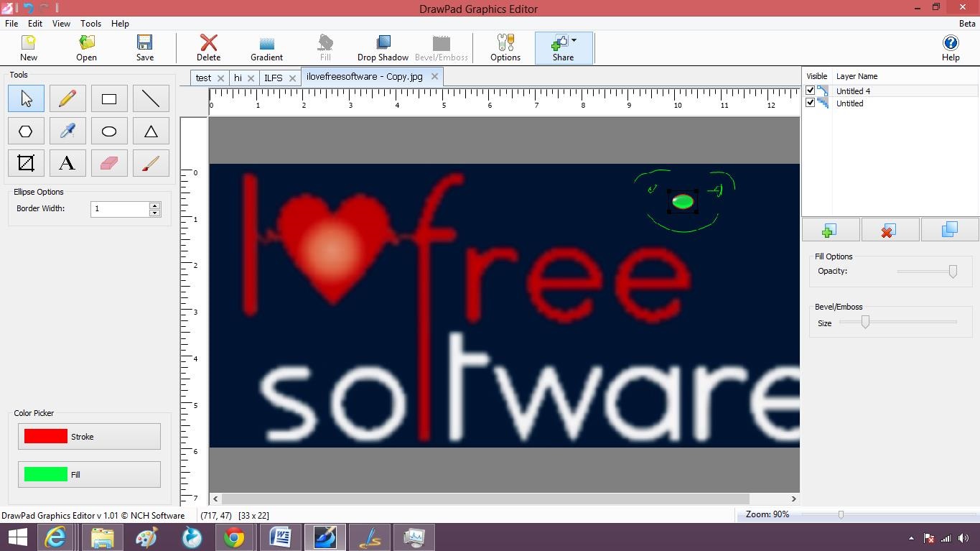Screen dimensions: 980x551
Task: Open the Paint palette taskbar icon
Action: (x=146, y=537)
